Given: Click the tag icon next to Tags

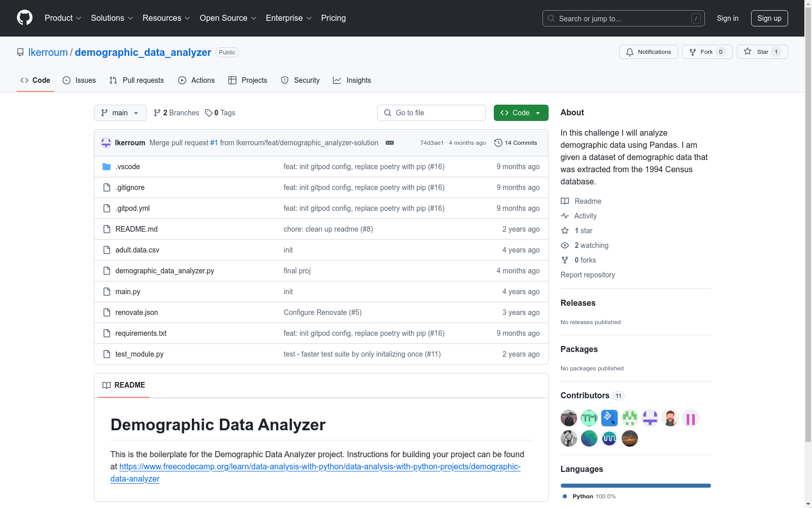Looking at the screenshot, I should [x=209, y=113].
